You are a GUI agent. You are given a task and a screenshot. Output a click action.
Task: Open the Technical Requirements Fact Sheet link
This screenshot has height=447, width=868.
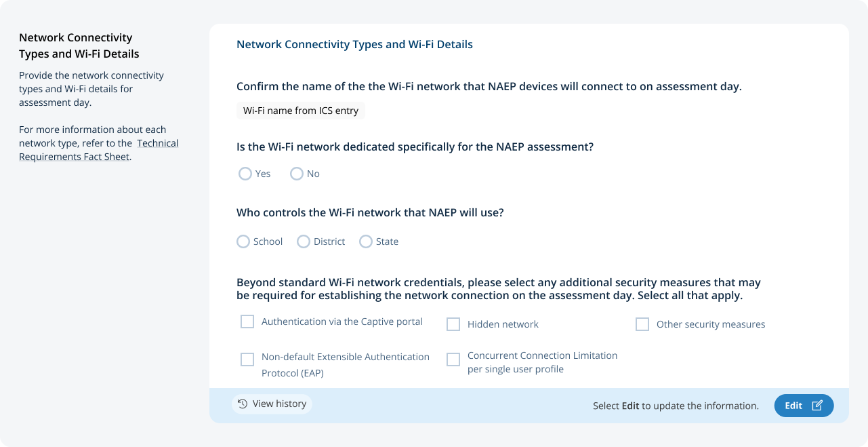(x=98, y=150)
